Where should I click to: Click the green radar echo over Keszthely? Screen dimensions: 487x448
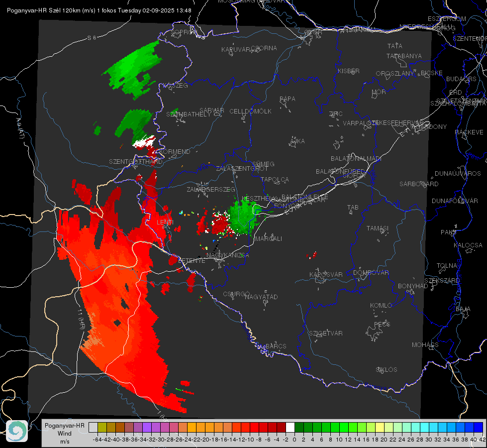245,217
